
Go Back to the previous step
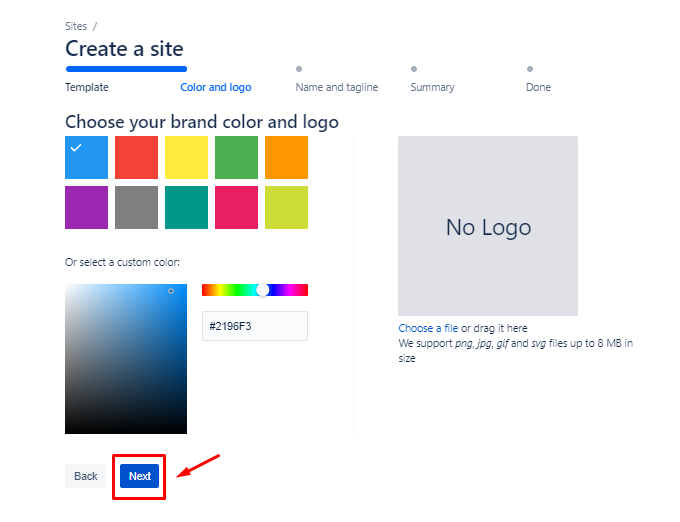pos(85,476)
